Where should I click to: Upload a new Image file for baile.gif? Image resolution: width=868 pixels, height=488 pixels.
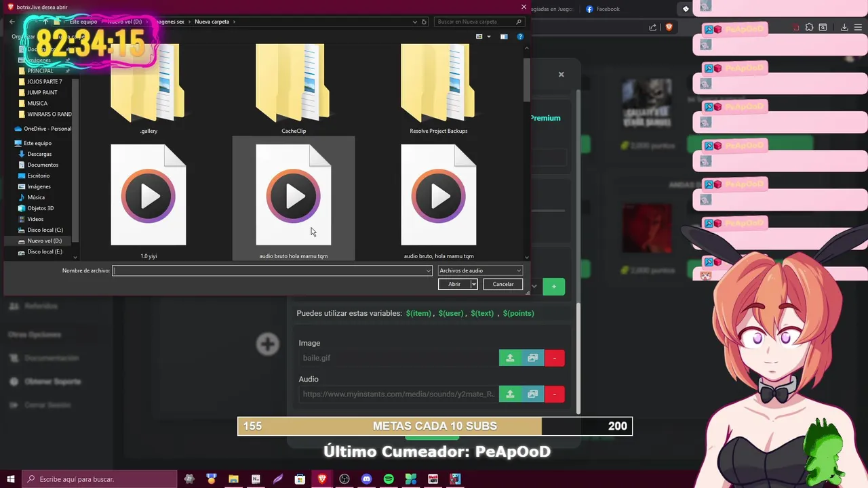coord(510,358)
